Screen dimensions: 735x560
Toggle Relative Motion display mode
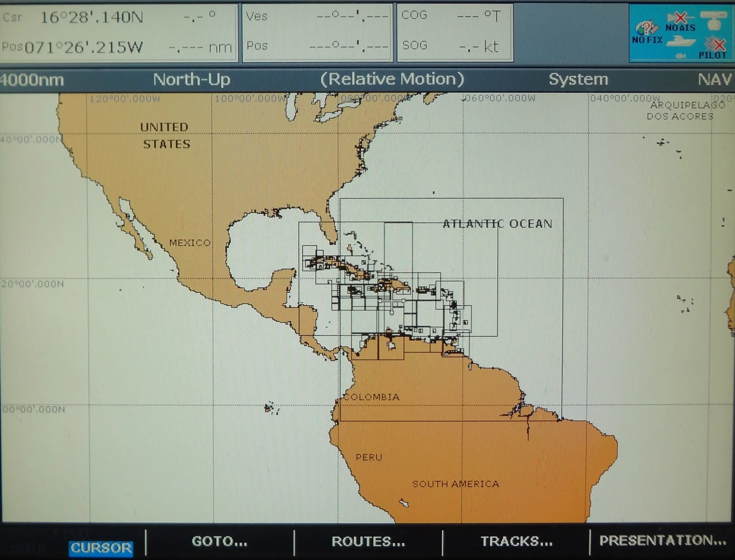(x=392, y=79)
